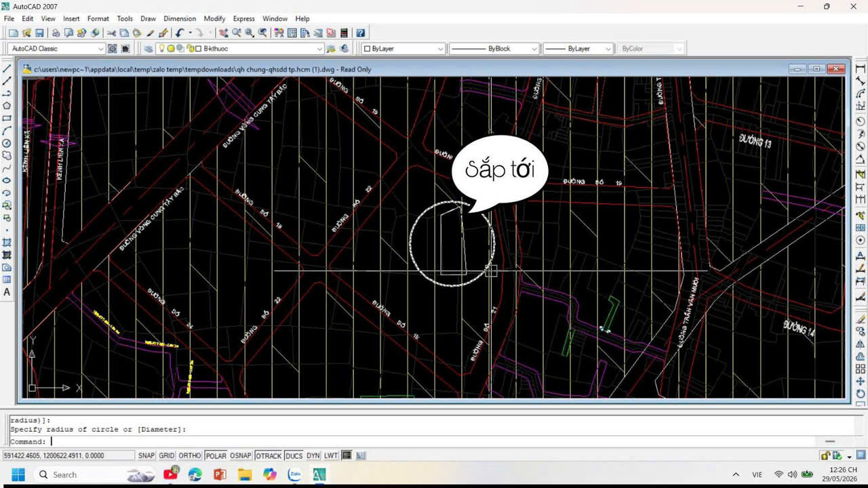This screenshot has width=868, height=488.
Task: Select the Revision Cloud tool
Action: [x=7, y=155]
